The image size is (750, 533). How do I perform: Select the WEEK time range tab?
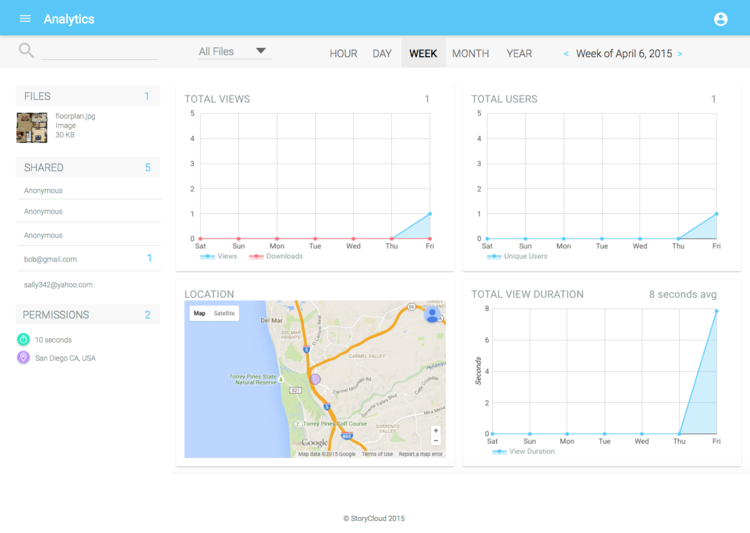coord(423,53)
